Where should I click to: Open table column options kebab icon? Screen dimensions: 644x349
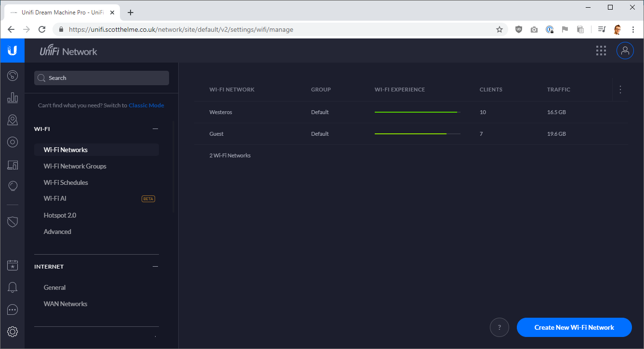[620, 90]
